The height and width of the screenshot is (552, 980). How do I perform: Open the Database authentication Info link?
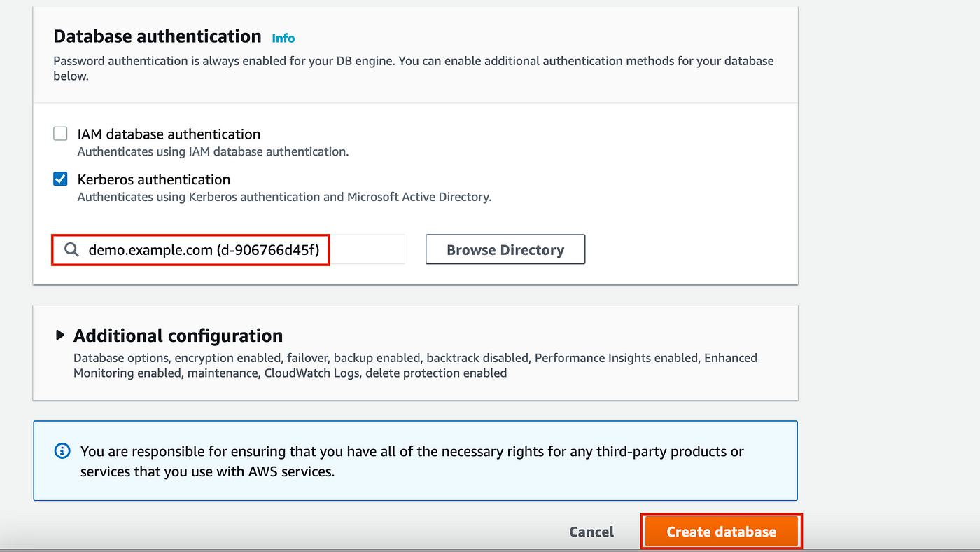(x=283, y=39)
